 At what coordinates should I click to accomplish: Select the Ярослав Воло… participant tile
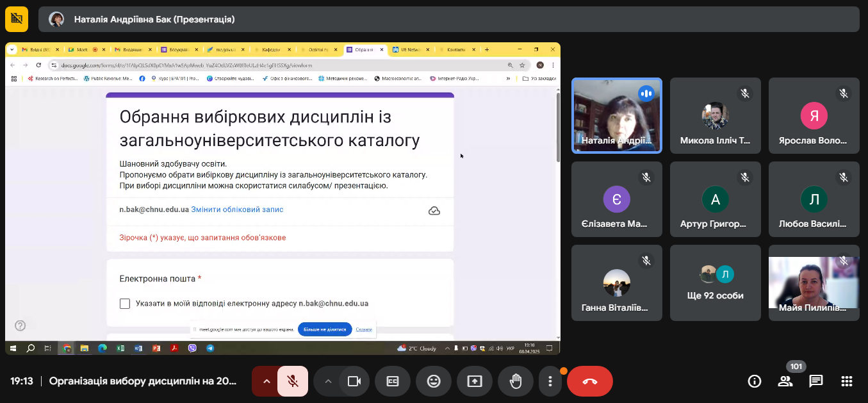pos(814,115)
